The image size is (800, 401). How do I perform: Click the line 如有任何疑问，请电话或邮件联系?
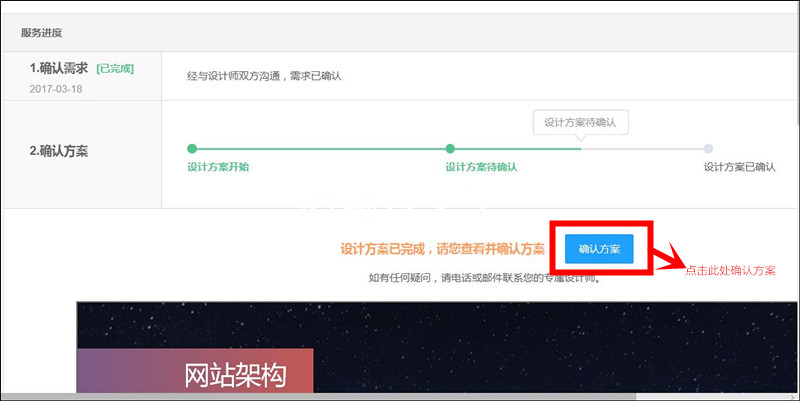point(484,278)
